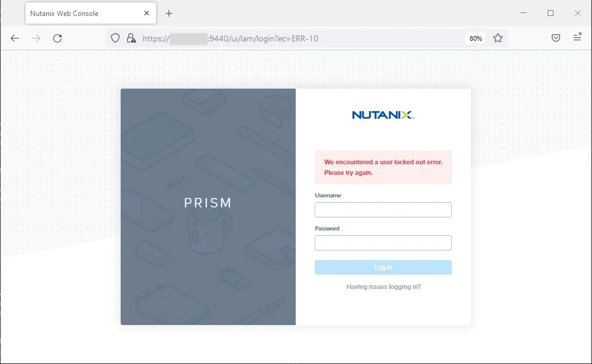592x364 pixels.
Task: Select the Nutanix Web Console tab
Action: [x=90, y=13]
